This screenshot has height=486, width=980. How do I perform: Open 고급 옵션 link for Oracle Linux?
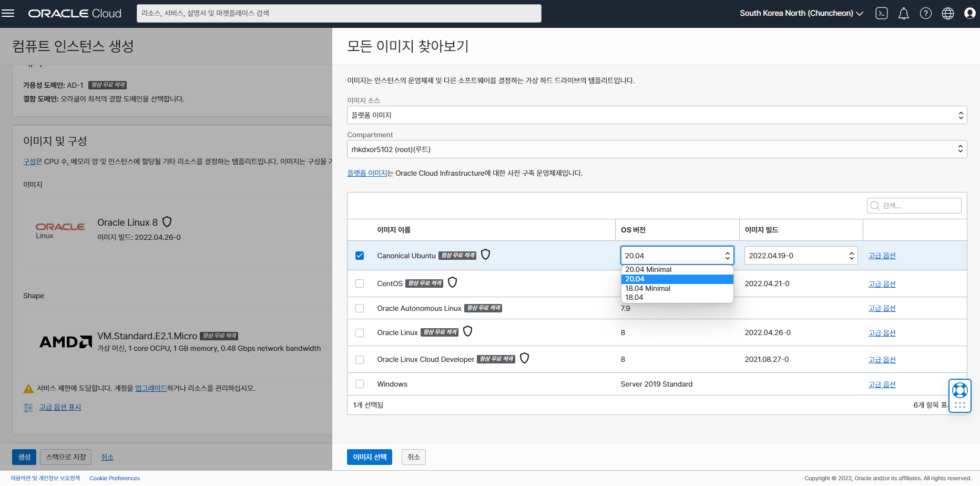tap(882, 333)
